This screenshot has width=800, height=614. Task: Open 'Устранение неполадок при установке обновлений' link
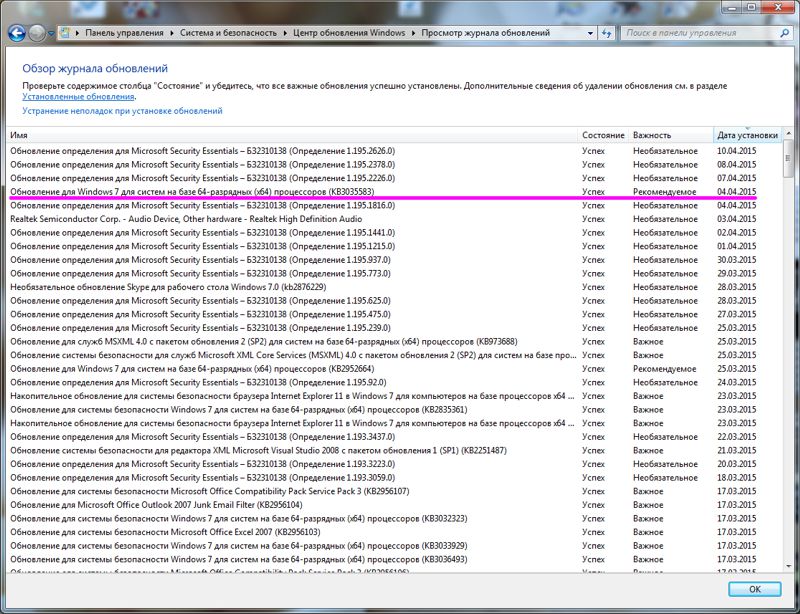(x=122, y=111)
